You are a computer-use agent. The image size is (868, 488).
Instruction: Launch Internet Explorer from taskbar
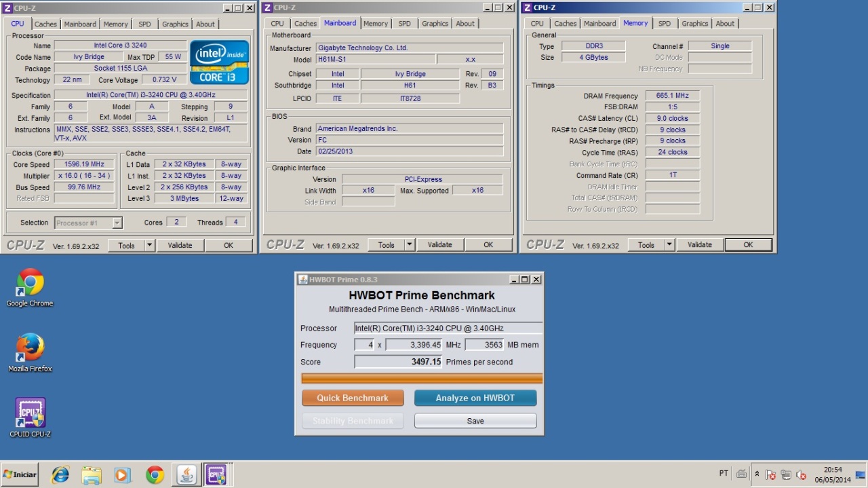click(60, 474)
